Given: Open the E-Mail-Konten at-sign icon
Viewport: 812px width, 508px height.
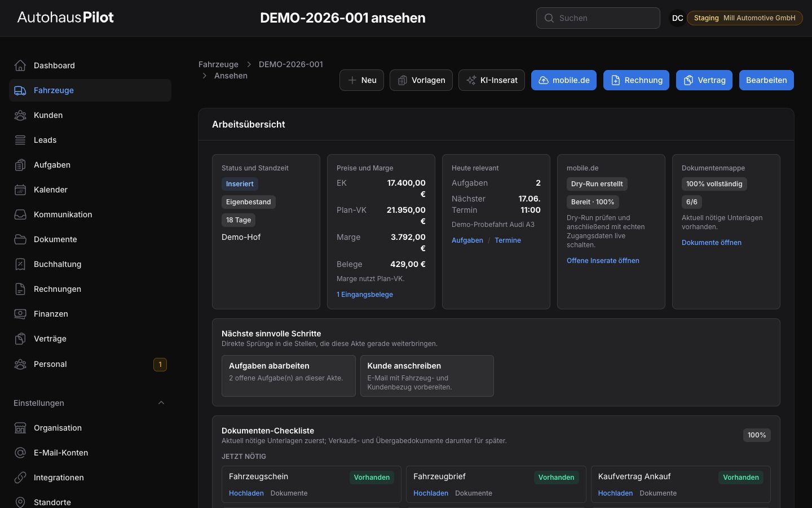Looking at the screenshot, I should (20, 453).
